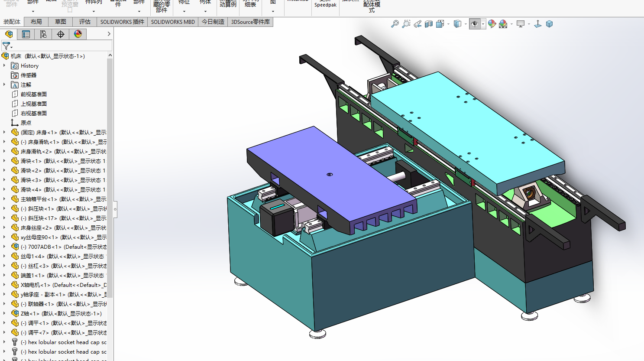Open the View Settings monitor icon

[521, 24]
